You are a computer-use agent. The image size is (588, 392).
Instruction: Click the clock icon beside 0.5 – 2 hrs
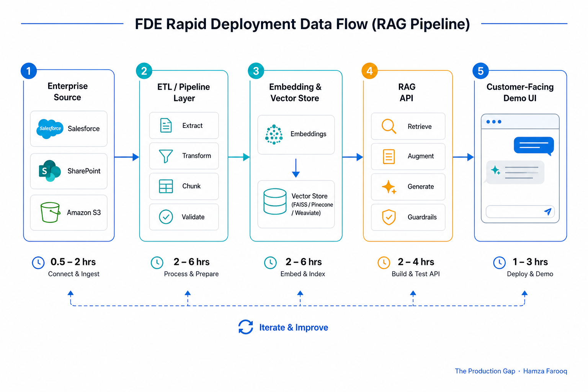pos(38,263)
